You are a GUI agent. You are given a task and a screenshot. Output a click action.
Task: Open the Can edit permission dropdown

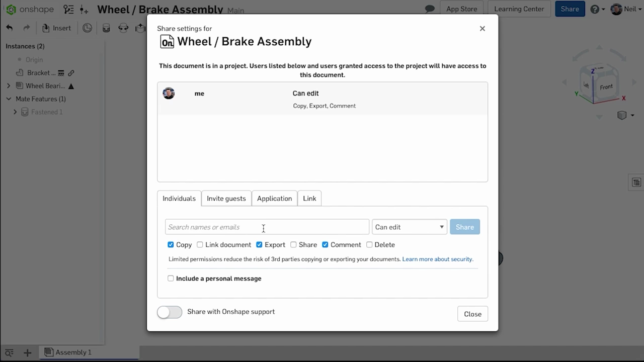410,227
